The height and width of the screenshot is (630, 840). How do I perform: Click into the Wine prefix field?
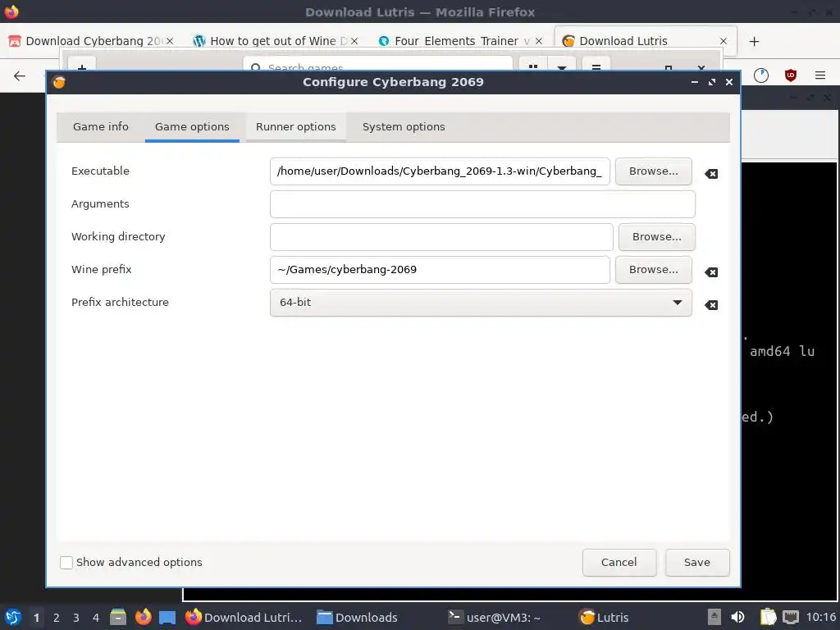(x=440, y=269)
